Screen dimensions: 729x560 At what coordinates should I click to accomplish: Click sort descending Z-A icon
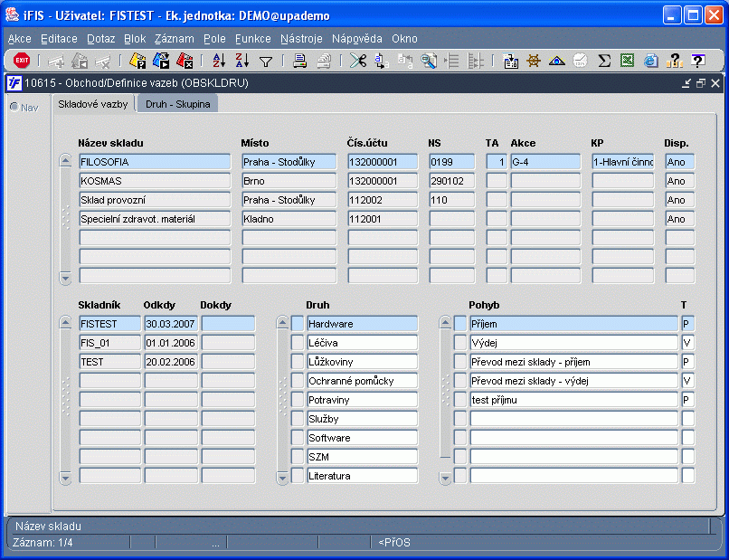click(241, 61)
